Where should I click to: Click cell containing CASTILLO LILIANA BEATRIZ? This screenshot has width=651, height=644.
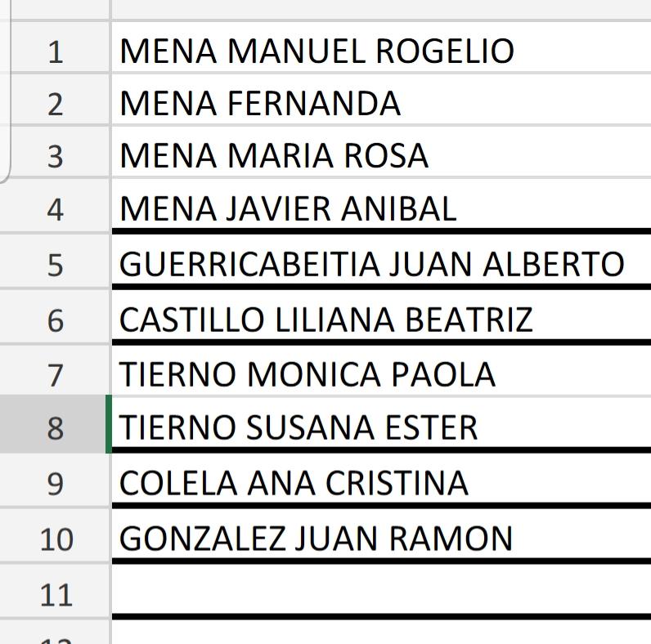click(382, 315)
